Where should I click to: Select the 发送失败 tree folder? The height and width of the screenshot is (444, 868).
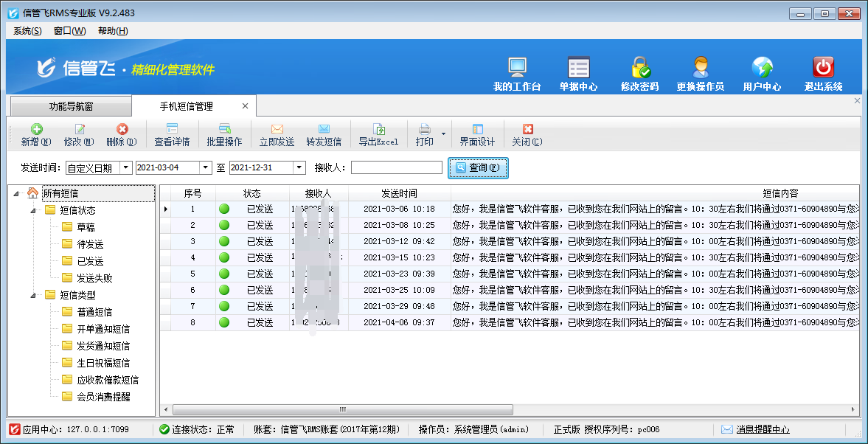[x=94, y=278]
